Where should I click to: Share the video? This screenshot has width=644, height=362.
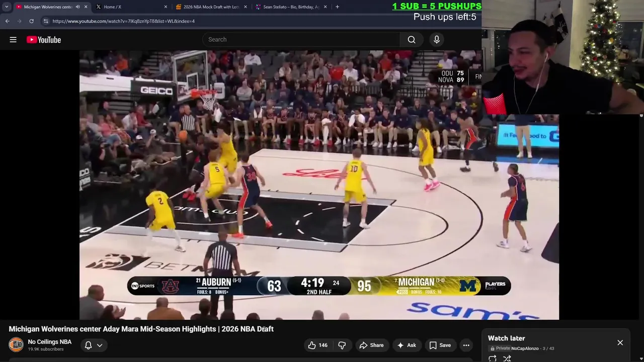point(371,345)
